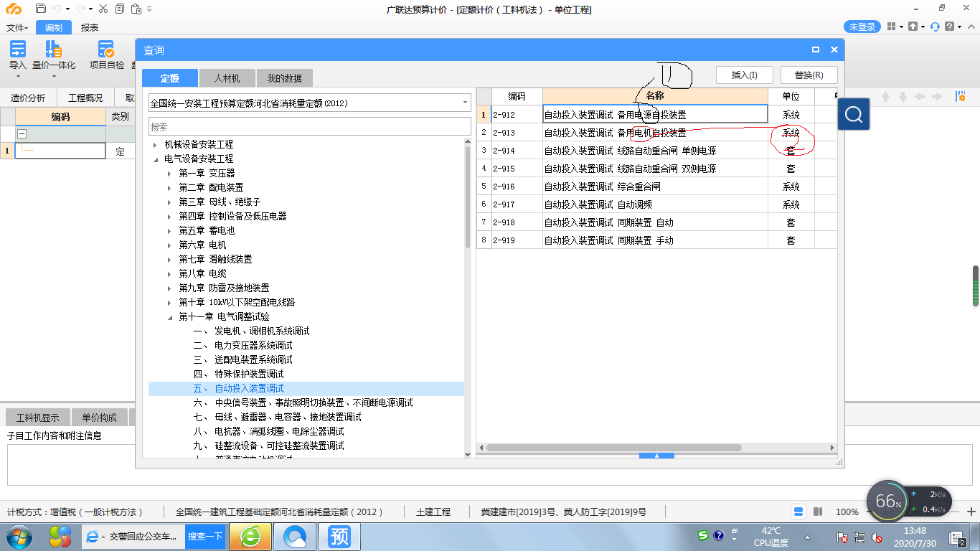Click the 未登录 login button
This screenshot has width=980, height=551.
[x=862, y=27]
